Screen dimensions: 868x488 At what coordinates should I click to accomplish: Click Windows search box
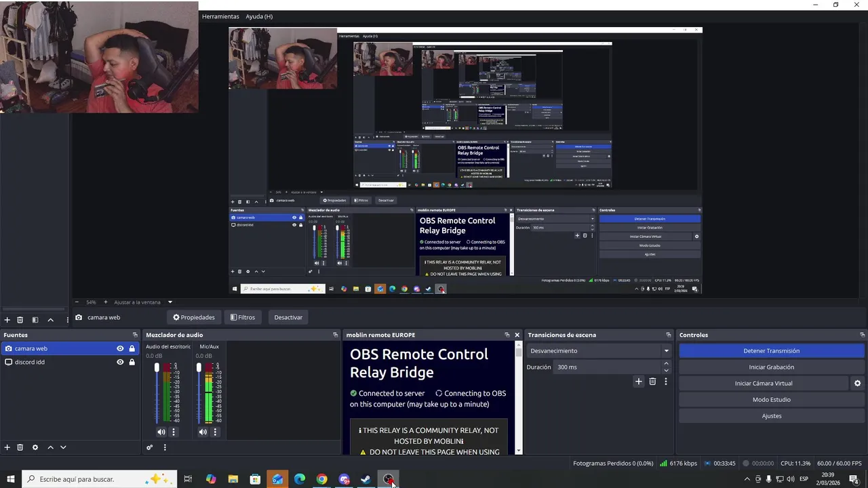(100, 479)
